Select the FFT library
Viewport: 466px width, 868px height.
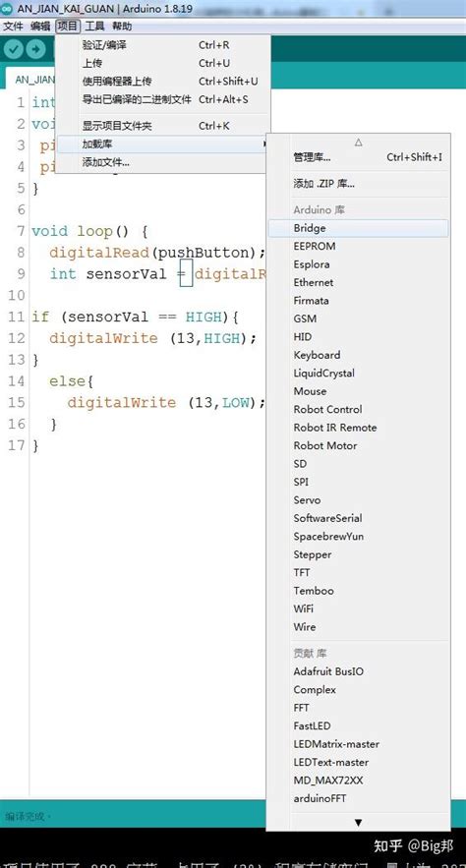tap(358, 708)
